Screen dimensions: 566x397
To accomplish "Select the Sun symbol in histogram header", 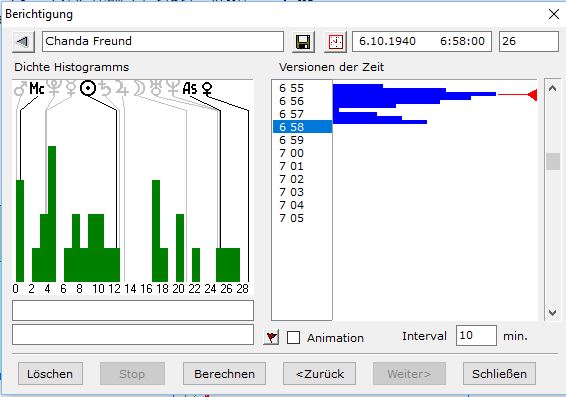I will pyautogui.click(x=88, y=88).
